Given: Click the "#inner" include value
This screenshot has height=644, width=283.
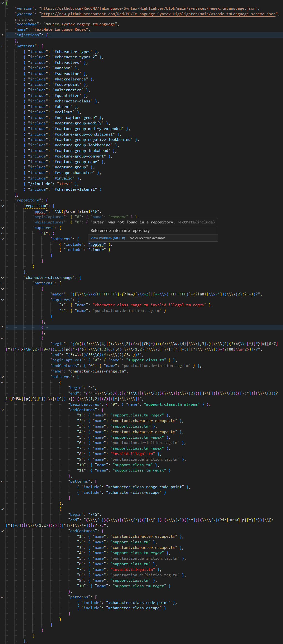Looking at the screenshot, I should point(97,250).
